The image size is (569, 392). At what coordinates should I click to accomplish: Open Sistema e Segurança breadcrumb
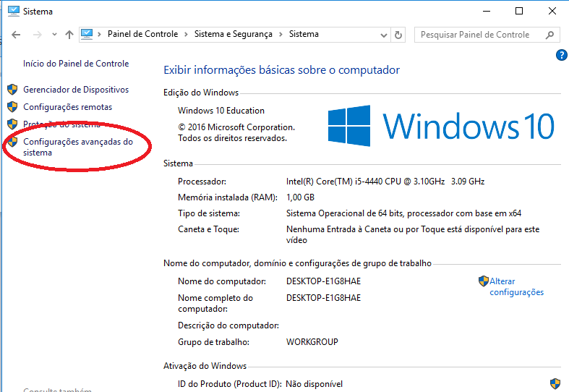pos(234,34)
